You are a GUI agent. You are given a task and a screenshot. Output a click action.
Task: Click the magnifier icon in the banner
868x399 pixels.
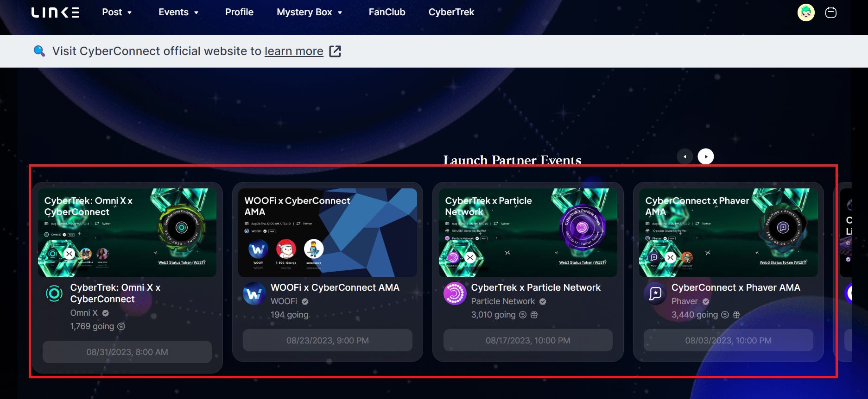(x=39, y=51)
